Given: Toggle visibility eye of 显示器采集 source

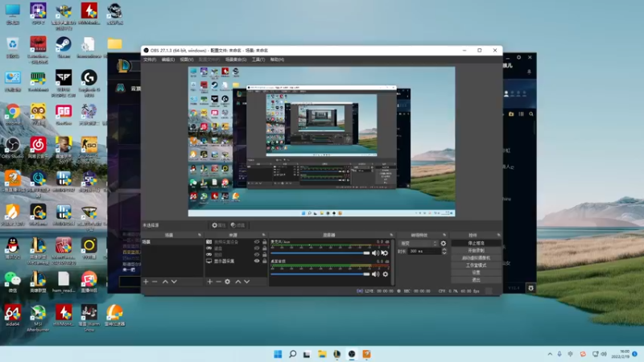Looking at the screenshot, I should pyautogui.click(x=257, y=261).
